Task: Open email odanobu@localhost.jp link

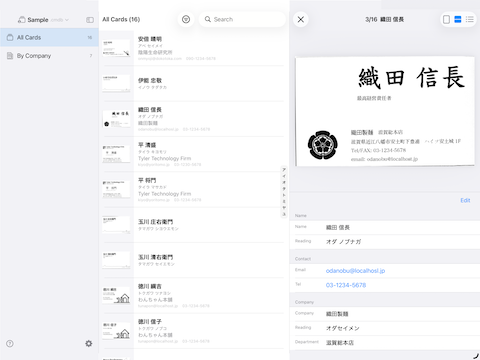Action: pyautogui.click(x=355, y=271)
